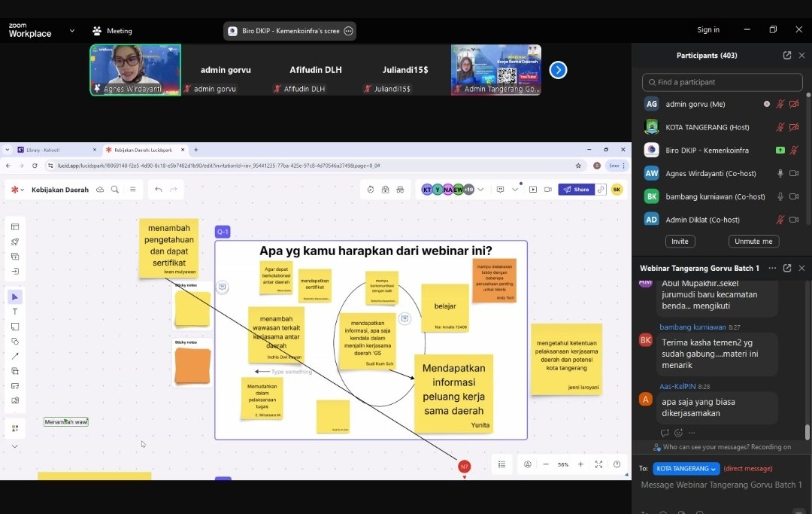Open the outline list icon at bottom
This screenshot has width=812, height=514.
tap(501, 464)
